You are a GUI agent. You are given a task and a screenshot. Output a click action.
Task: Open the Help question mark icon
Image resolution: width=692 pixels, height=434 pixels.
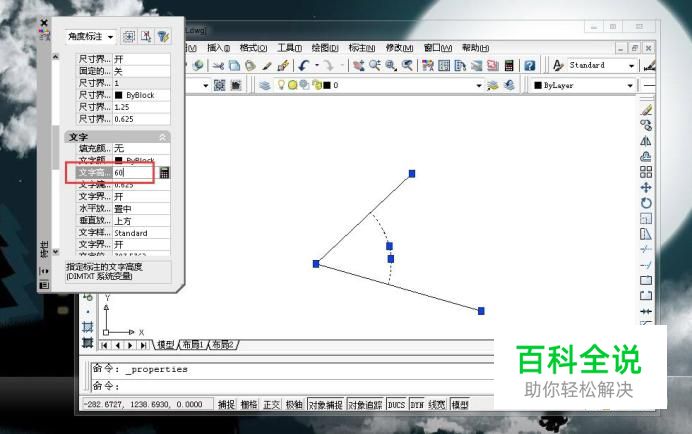[x=530, y=66]
